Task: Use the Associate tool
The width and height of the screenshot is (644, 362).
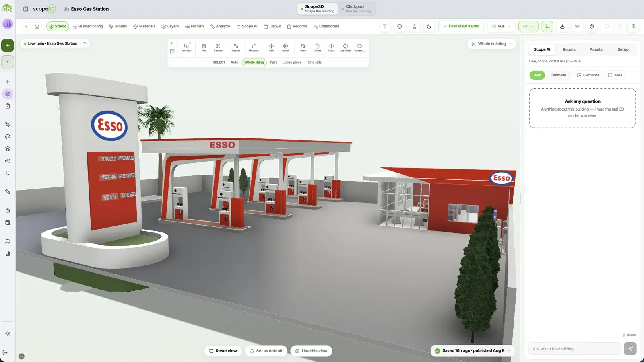Action: point(345,47)
